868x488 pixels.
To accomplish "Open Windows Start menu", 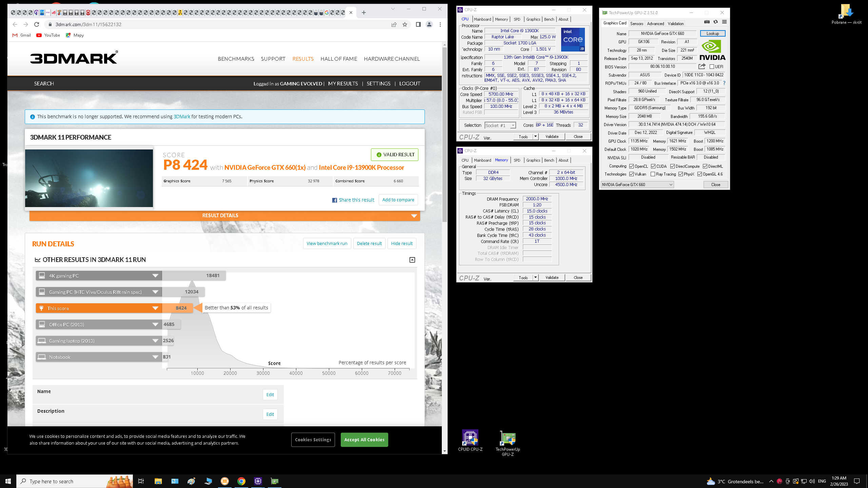I will (x=8, y=481).
